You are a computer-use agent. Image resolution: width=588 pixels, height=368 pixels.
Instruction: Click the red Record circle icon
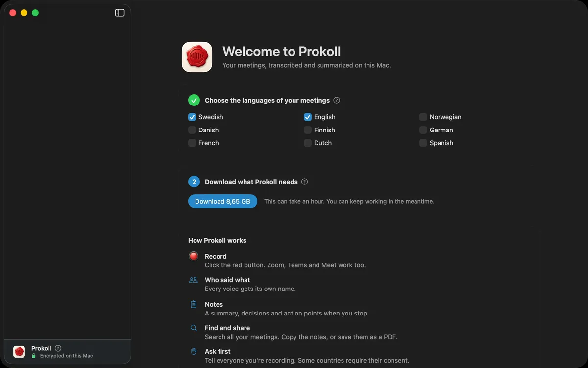tap(194, 256)
